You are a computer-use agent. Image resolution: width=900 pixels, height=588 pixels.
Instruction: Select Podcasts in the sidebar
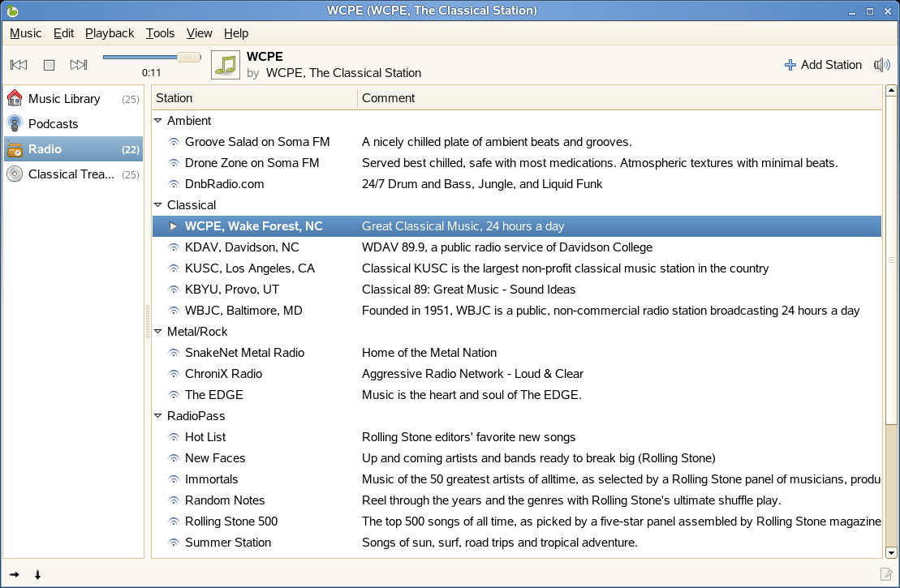(x=74, y=124)
